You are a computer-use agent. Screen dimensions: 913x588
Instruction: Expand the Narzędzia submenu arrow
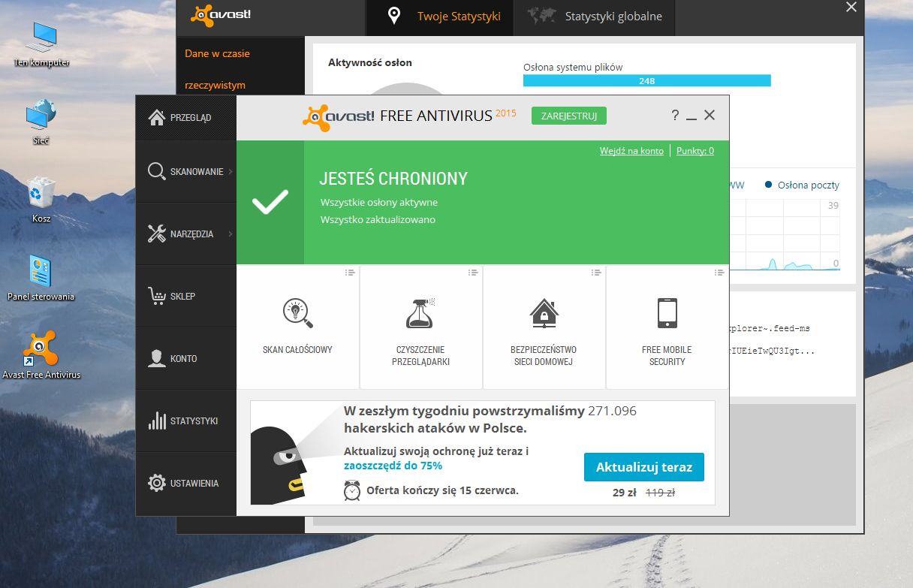click(x=230, y=234)
